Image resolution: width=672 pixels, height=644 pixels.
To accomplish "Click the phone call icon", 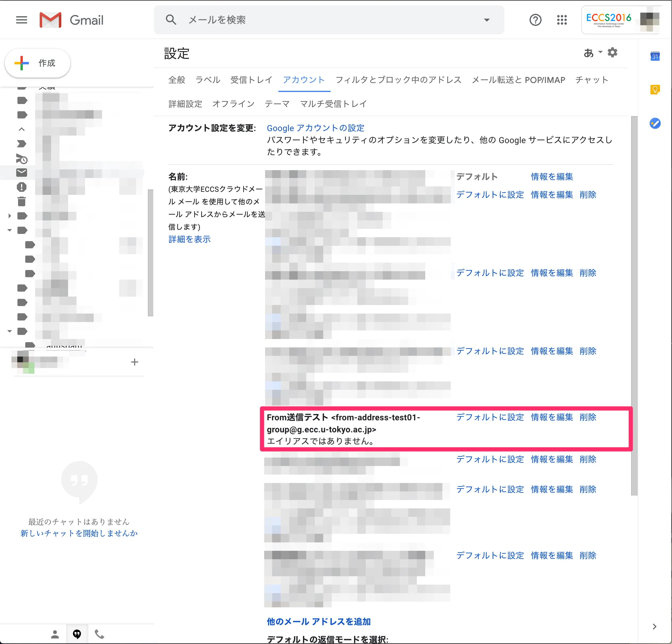I will click(99, 634).
